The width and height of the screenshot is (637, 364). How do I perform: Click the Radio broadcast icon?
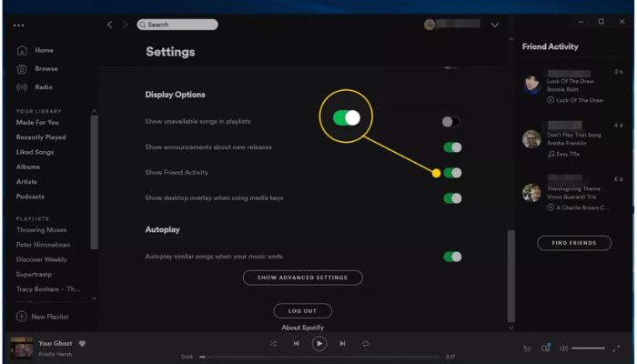click(22, 87)
